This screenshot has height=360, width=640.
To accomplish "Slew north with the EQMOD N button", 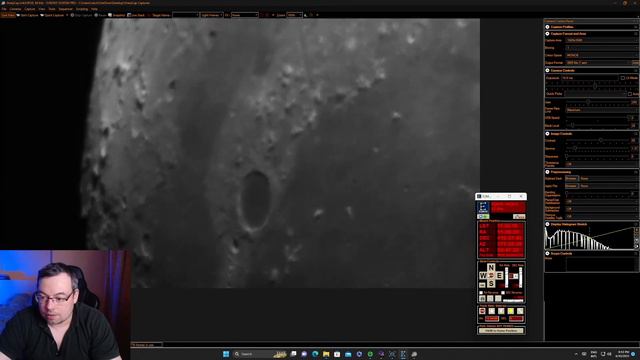I will click(491, 268).
